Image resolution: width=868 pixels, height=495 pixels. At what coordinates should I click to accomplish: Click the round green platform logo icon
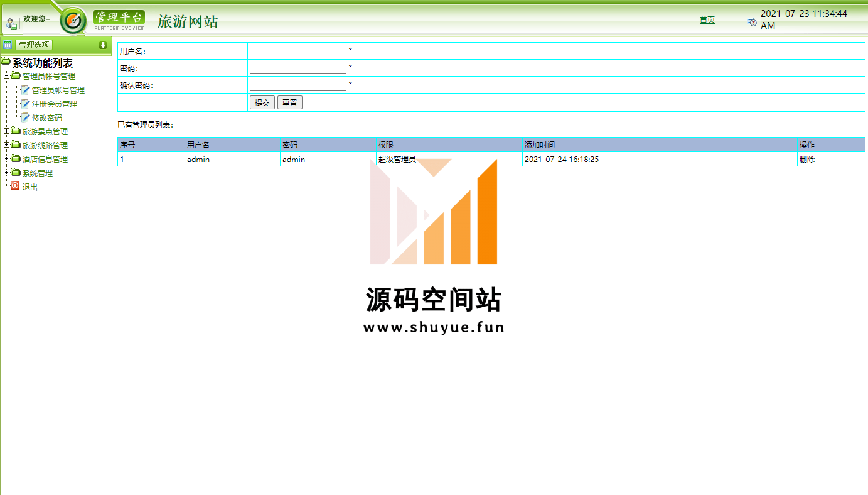tap(73, 21)
